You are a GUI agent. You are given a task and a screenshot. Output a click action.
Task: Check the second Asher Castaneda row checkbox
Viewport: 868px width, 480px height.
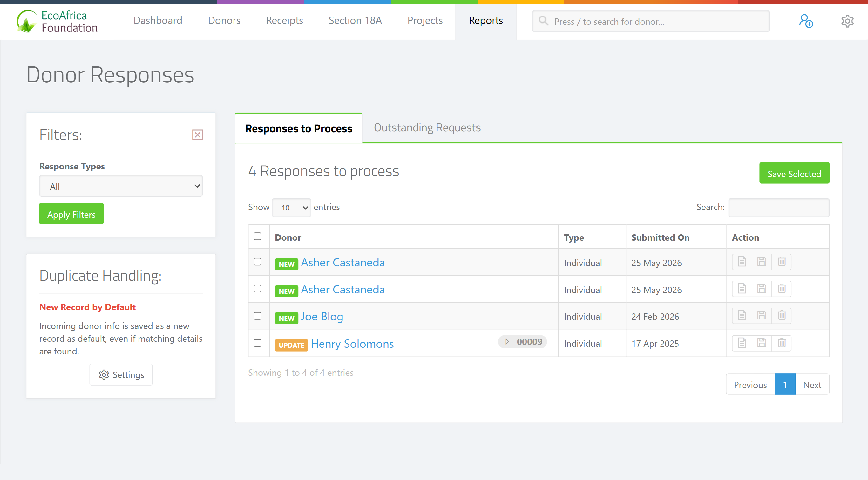pyautogui.click(x=257, y=289)
